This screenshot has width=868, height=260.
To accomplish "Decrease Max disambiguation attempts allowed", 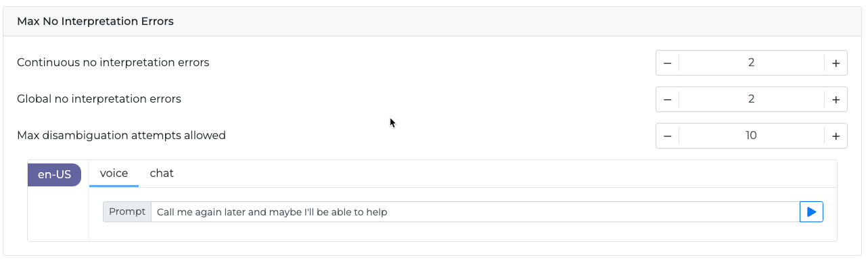I will click(667, 136).
